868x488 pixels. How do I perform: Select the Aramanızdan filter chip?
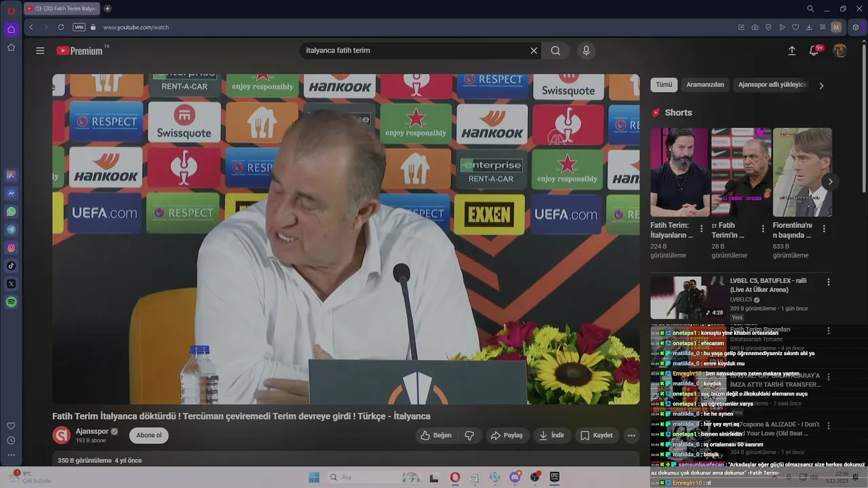705,85
